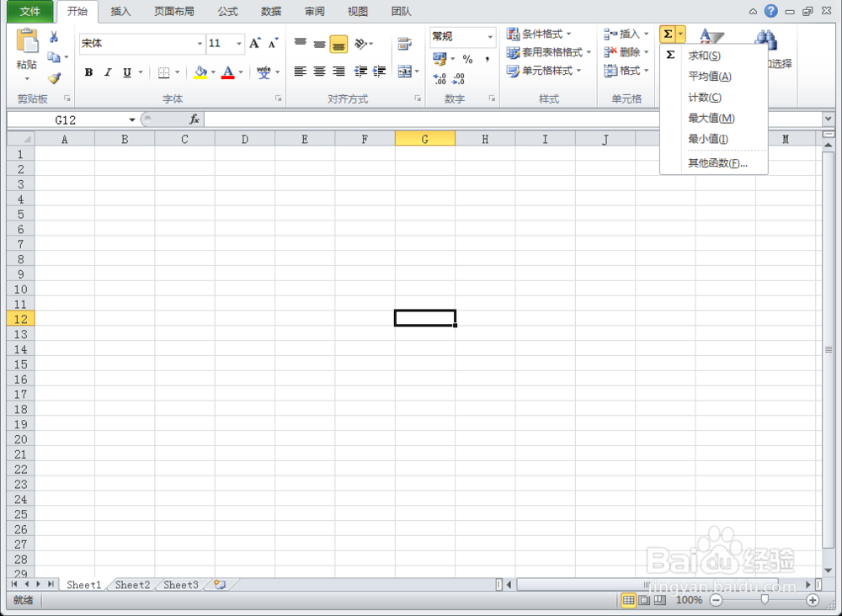Screen dimensions: 842x616
Task: Increase indent of cell content
Action: 380,72
